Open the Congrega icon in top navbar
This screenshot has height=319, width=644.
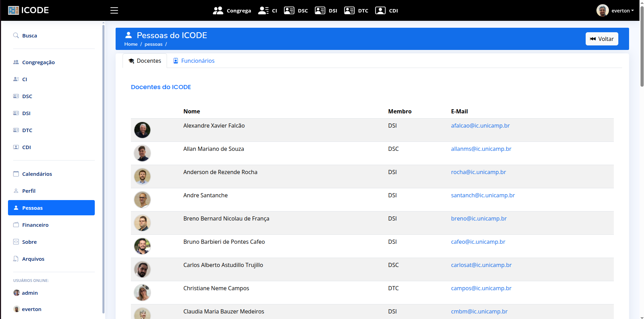click(x=218, y=10)
